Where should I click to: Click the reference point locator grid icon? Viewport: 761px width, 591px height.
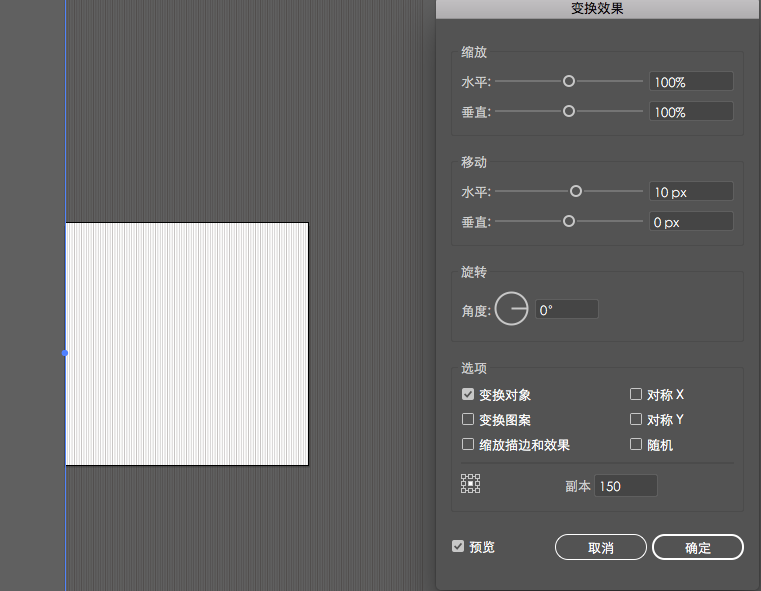coord(471,484)
